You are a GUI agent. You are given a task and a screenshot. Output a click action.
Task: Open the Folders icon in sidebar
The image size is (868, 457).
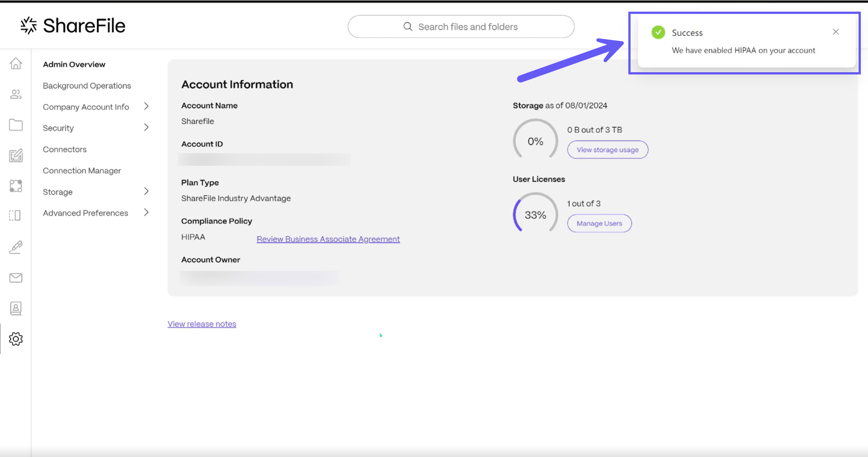(16, 125)
